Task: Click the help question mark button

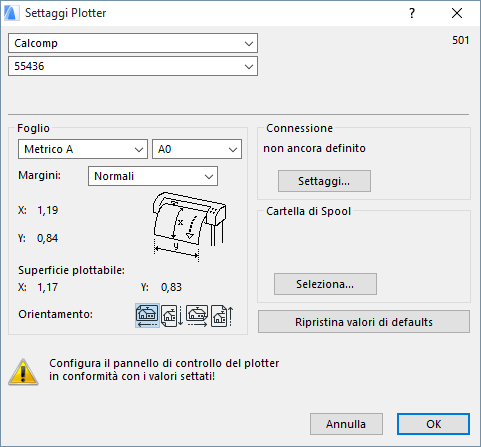Action: (x=412, y=13)
